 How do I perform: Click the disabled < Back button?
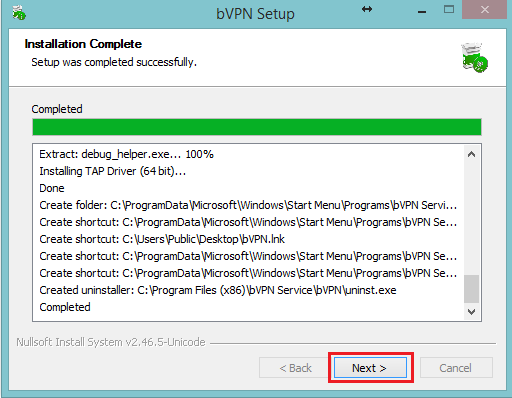[x=296, y=368]
